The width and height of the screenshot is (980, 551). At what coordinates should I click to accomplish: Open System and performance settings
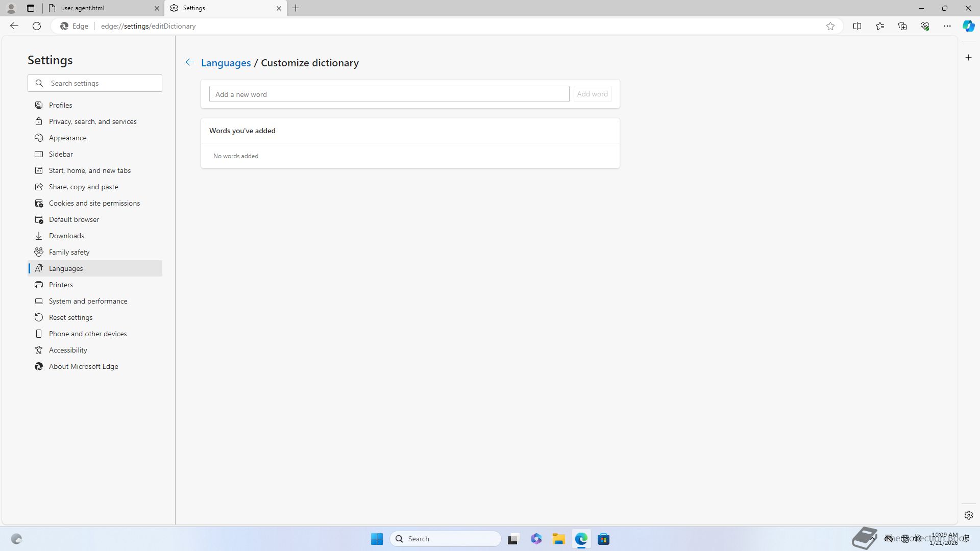coord(88,301)
